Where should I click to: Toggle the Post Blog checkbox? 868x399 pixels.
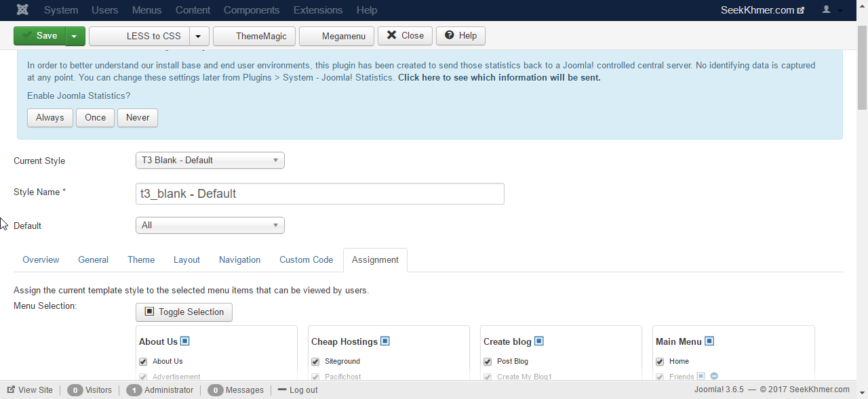point(488,362)
